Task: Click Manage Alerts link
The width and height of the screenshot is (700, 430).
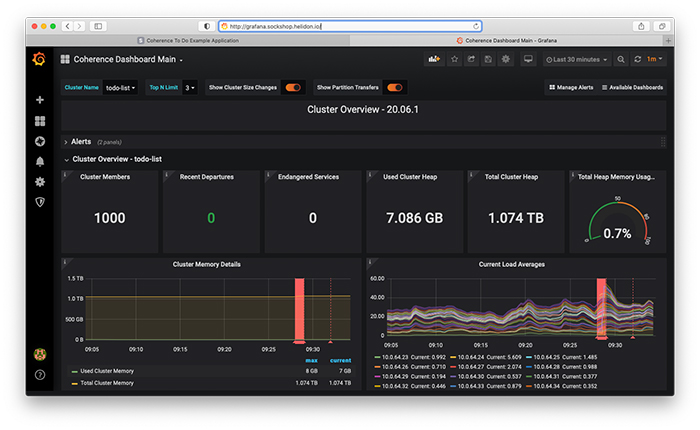Action: coord(571,88)
